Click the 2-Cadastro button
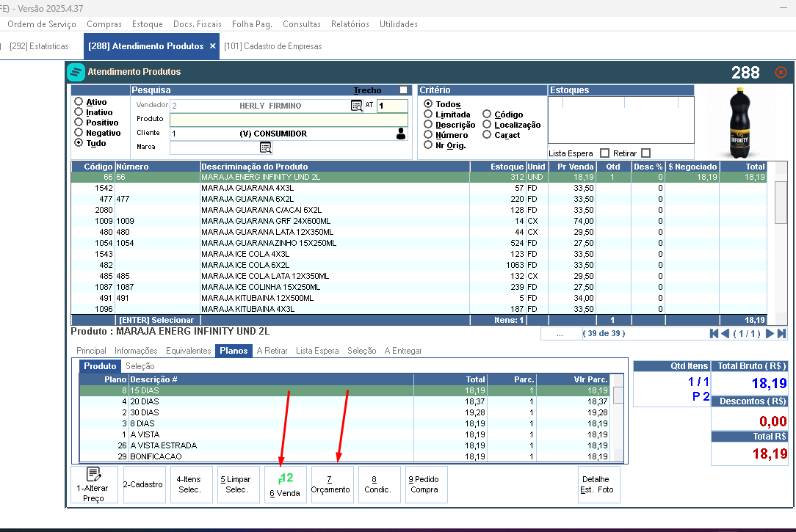 pyautogui.click(x=143, y=485)
